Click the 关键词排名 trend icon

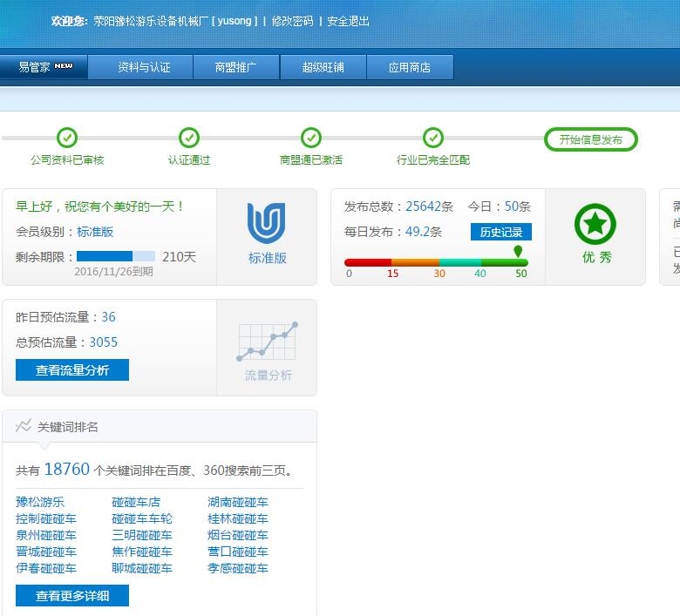(x=24, y=426)
